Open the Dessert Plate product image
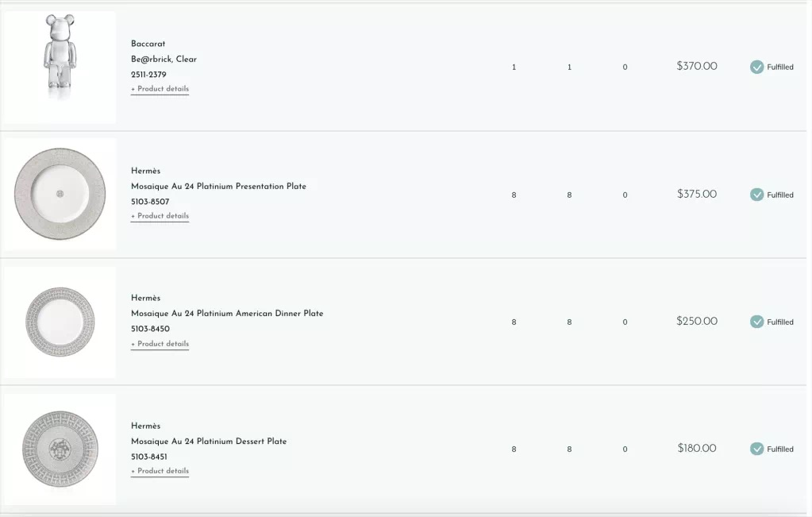Image resolution: width=812 pixels, height=517 pixels. (60, 449)
